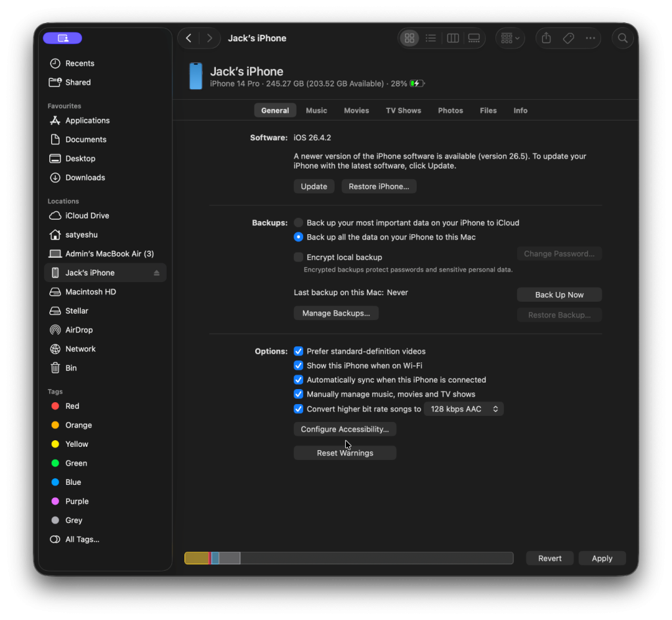This screenshot has height=620, width=672.
Task: Uncheck Manually manage music, movies, TV shows
Action: point(299,394)
